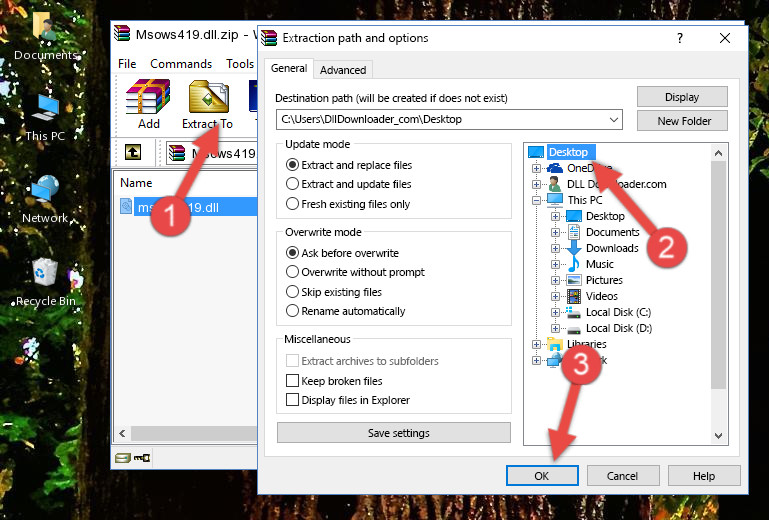Click the OK button
Screen dimensions: 769x520
coord(542,476)
